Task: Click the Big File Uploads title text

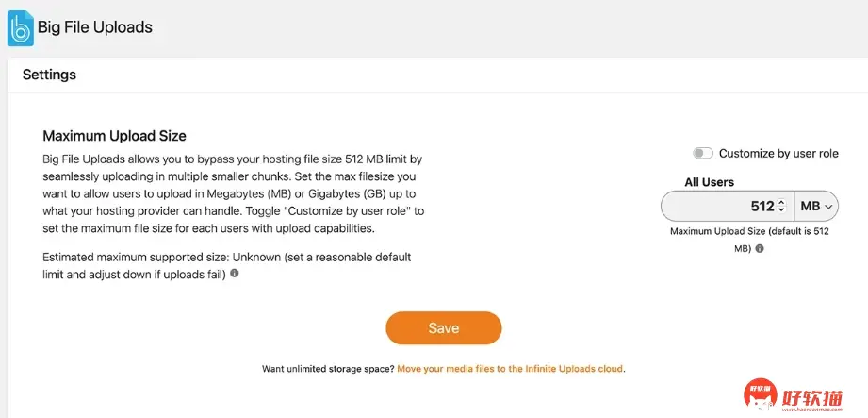Action: point(94,28)
